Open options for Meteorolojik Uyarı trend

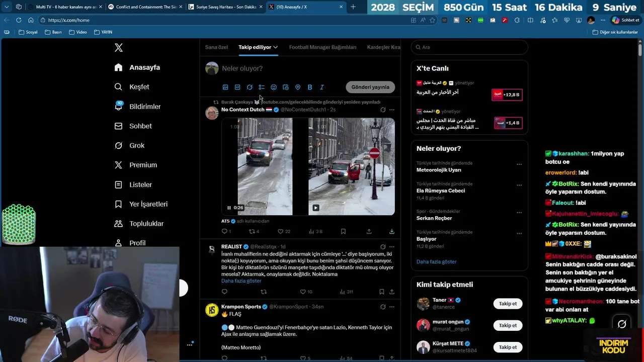519,164
